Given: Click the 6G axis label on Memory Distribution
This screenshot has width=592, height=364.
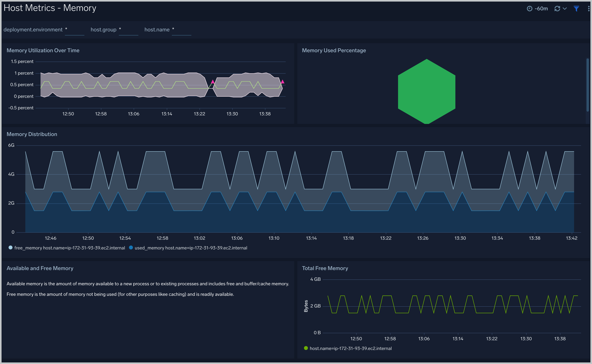Looking at the screenshot, I should click(11, 145).
